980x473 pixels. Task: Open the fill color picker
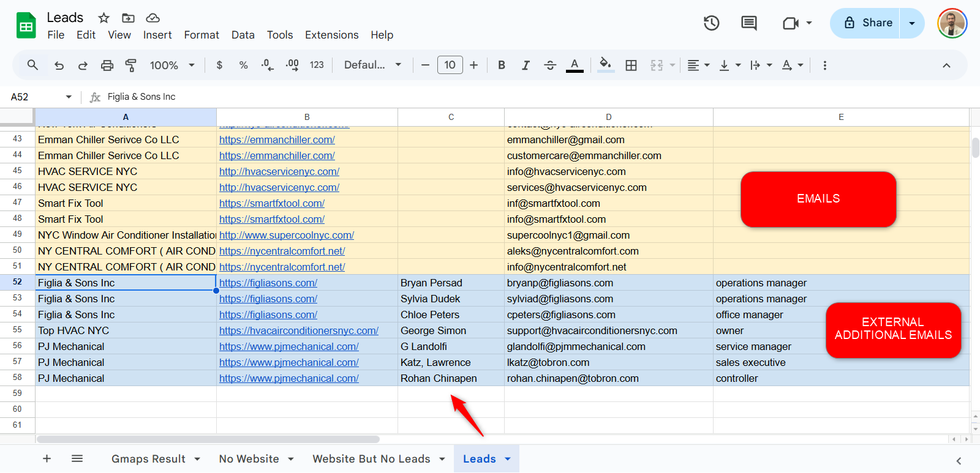coord(606,65)
